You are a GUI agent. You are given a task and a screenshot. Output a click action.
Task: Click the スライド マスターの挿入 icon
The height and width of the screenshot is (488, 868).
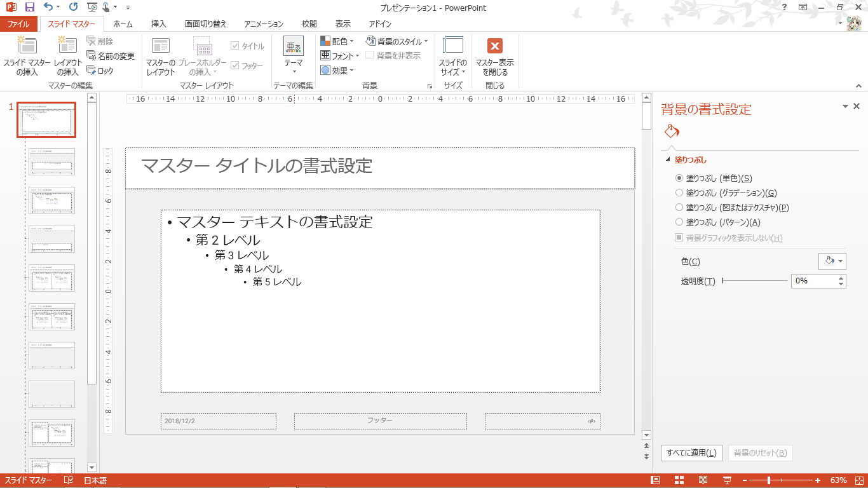click(27, 45)
